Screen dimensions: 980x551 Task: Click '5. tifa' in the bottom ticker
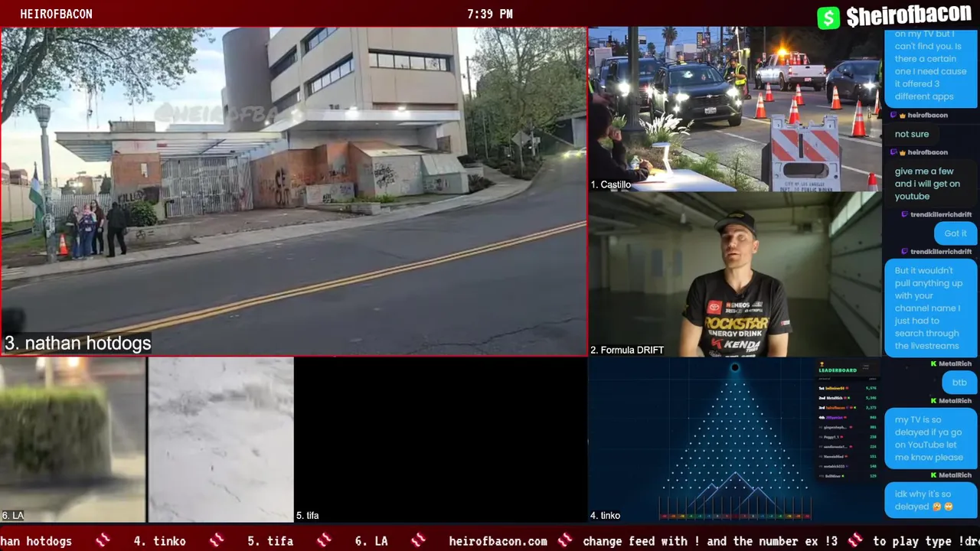click(270, 541)
